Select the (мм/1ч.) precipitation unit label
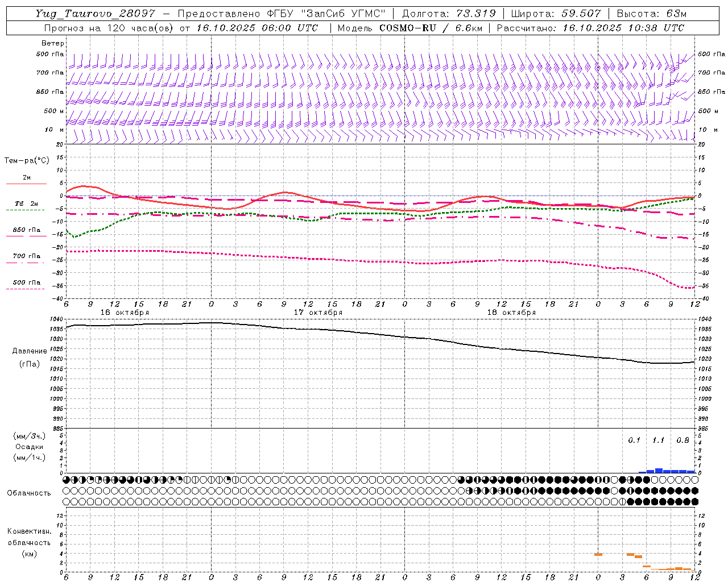The width and height of the screenshot is (728, 582). click(x=30, y=458)
